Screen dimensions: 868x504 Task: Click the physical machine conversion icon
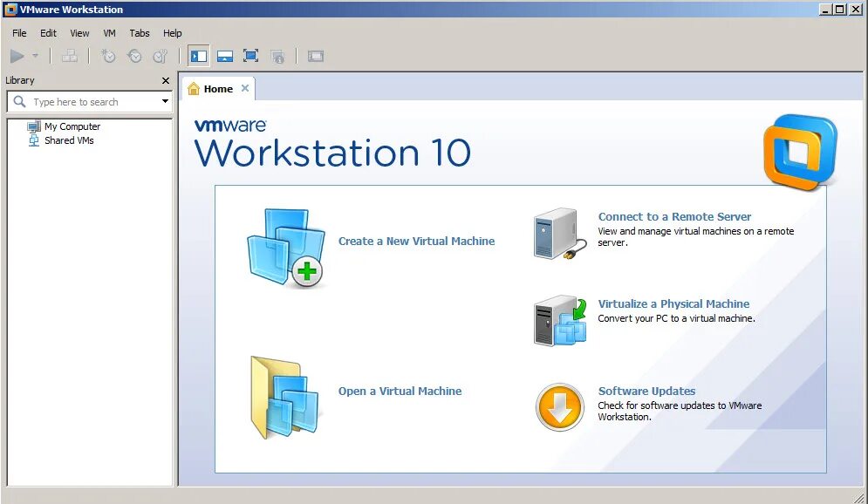coord(560,321)
